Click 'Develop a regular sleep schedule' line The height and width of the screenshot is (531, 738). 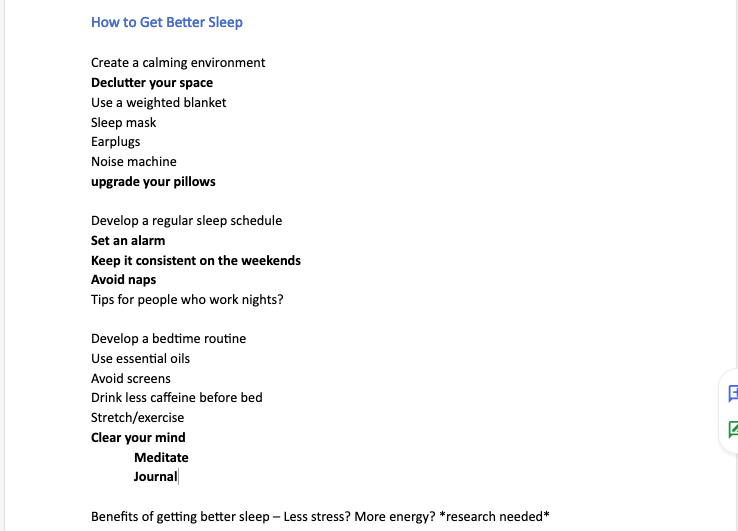coord(186,221)
